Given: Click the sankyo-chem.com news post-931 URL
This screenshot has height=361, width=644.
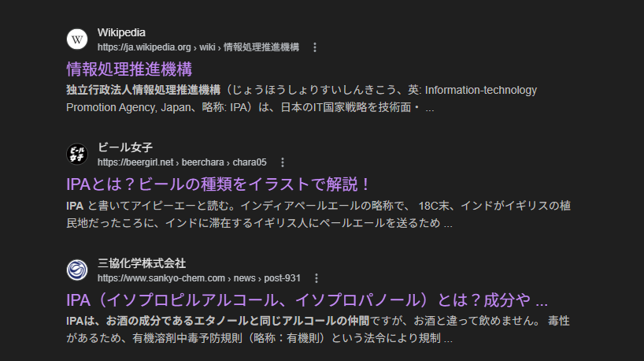Looking at the screenshot, I should coord(198,278).
